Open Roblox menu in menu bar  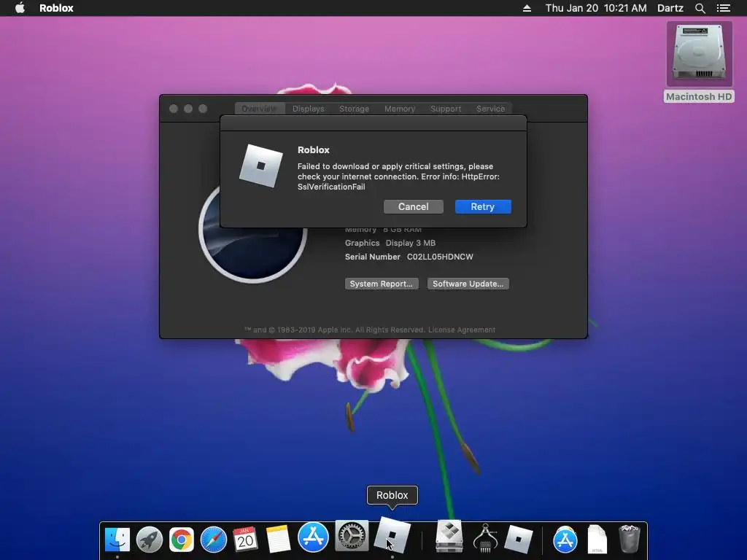(56, 8)
